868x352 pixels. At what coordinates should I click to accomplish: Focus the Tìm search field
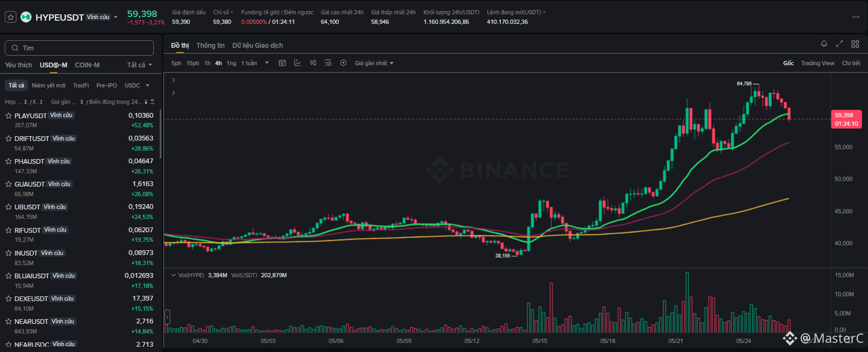pyautogui.click(x=80, y=48)
